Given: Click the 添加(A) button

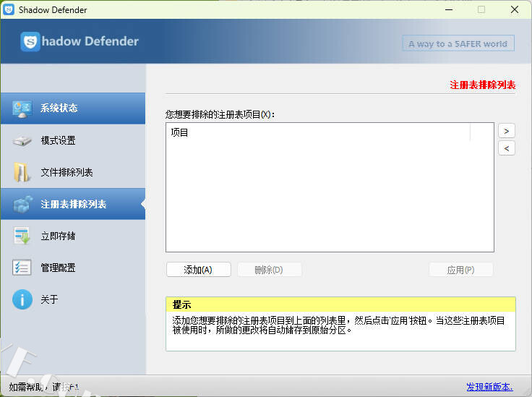Looking at the screenshot, I should coord(199,270).
